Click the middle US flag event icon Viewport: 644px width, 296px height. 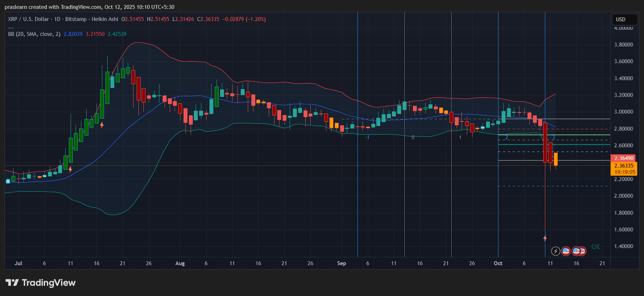click(x=576, y=251)
